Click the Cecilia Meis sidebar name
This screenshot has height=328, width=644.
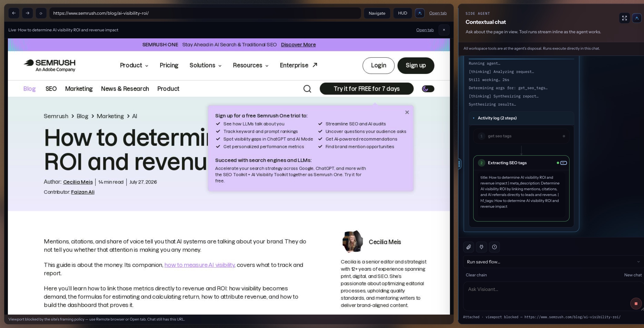(385, 242)
